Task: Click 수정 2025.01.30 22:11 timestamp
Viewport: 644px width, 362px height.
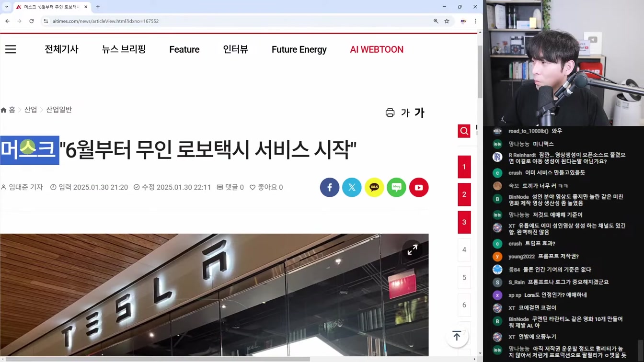Action: pyautogui.click(x=172, y=187)
